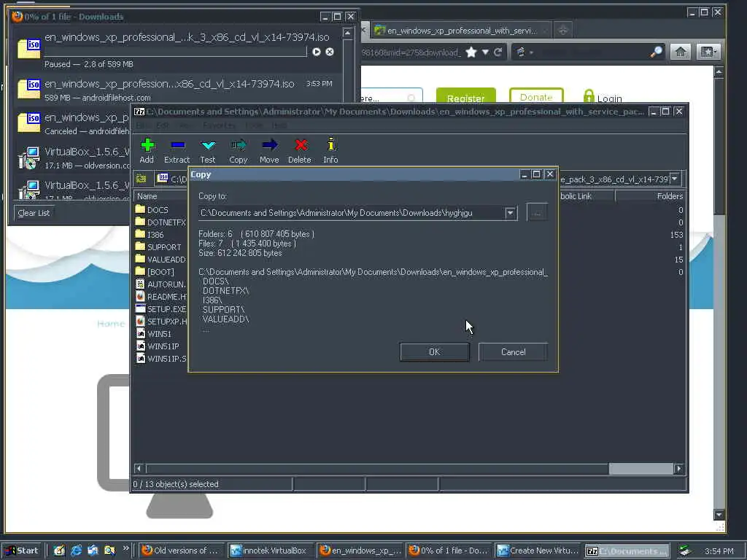Open the Login link
Screen dimensions: 747x560
(x=610, y=98)
